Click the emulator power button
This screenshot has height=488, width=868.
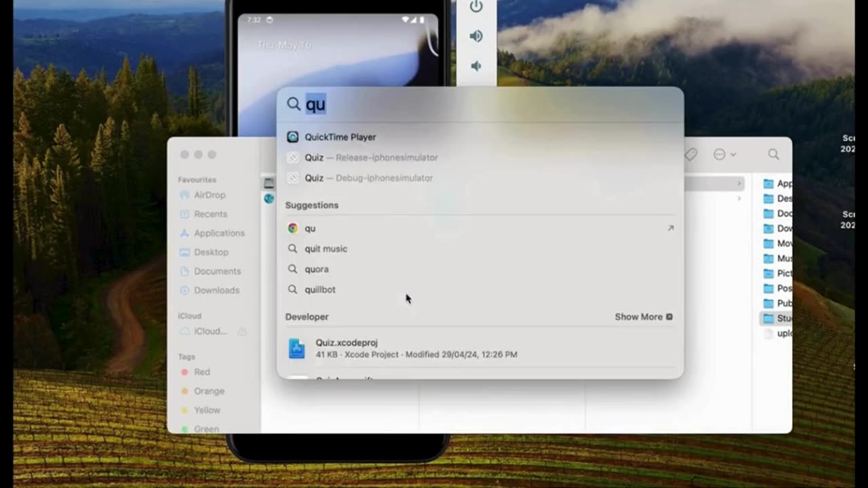pyautogui.click(x=476, y=7)
